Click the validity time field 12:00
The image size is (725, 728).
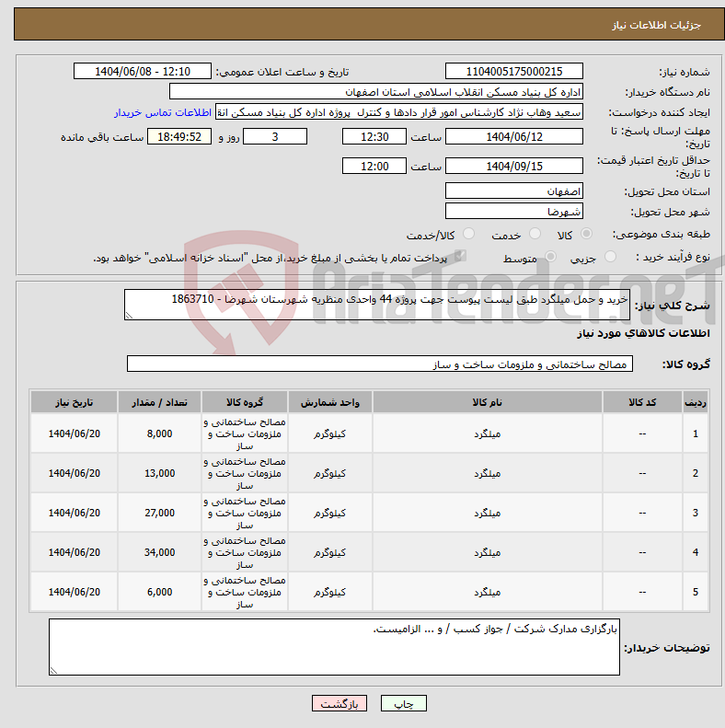click(374, 166)
